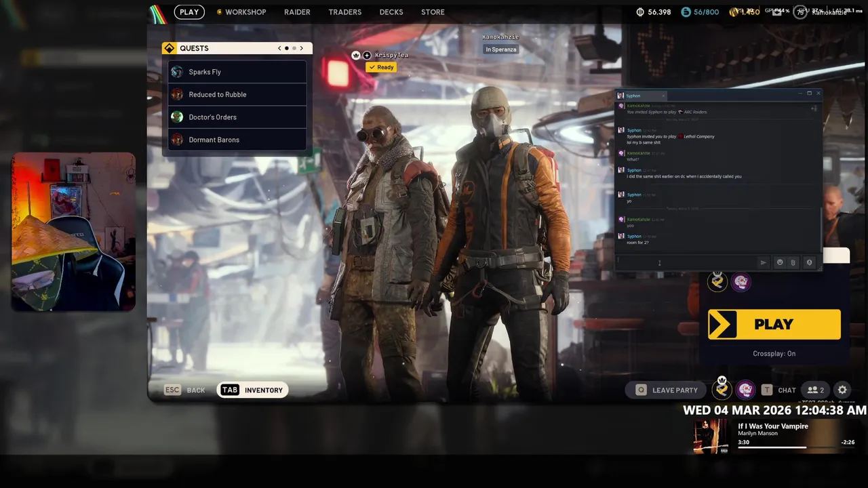Click the KamoKahzie player name above character
This screenshot has height=488, width=868.
point(500,37)
